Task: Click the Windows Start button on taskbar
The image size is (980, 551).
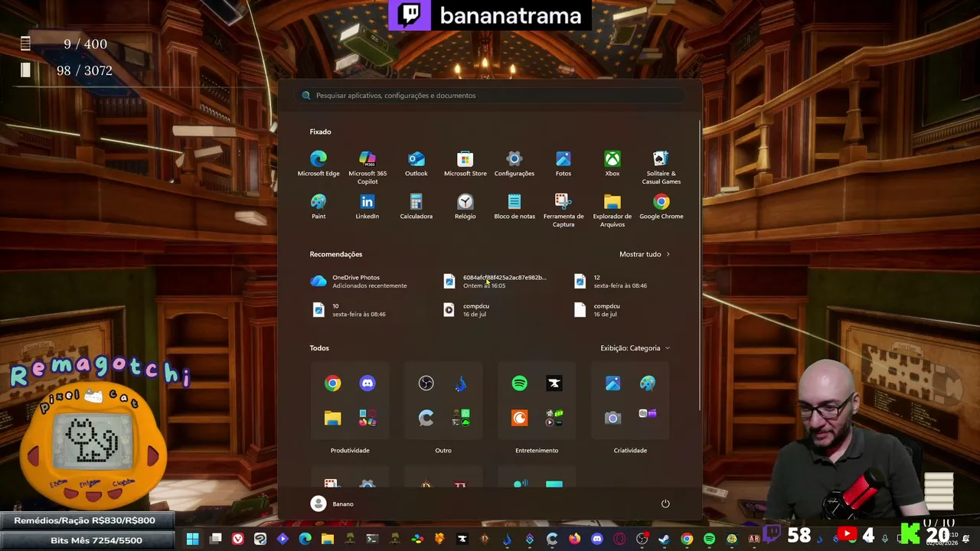Action: pos(193,539)
